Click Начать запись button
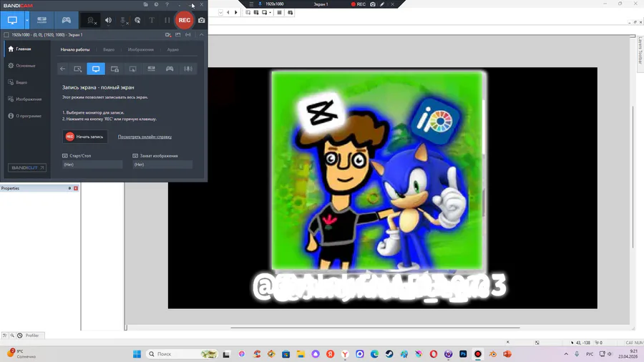This screenshot has height=362, width=644. click(x=85, y=137)
